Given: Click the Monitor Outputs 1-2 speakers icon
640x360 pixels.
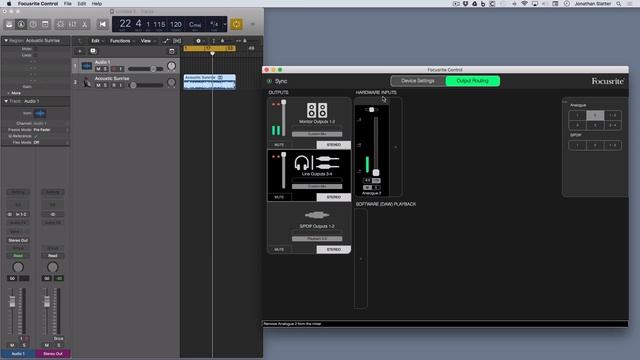Looking at the screenshot, I should tap(317, 110).
